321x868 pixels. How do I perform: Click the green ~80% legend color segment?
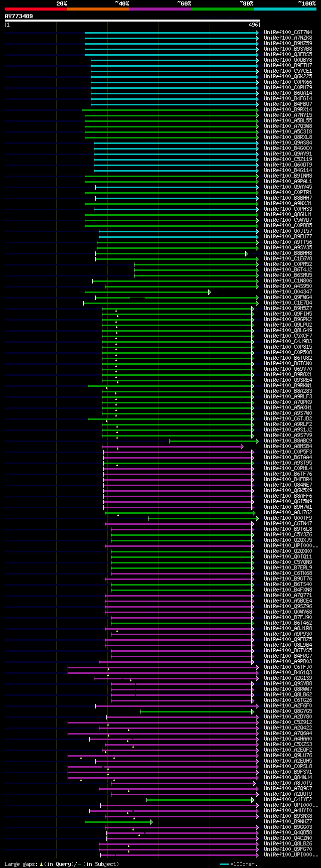tap(223, 9)
